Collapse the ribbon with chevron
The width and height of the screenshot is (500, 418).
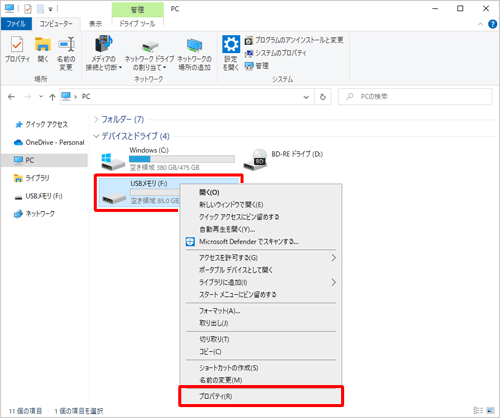click(480, 24)
